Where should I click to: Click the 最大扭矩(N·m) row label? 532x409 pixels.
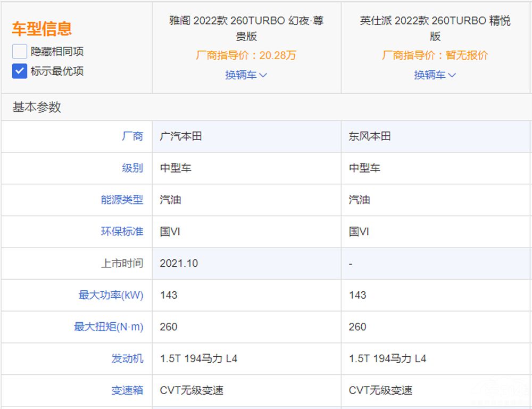click(x=109, y=327)
